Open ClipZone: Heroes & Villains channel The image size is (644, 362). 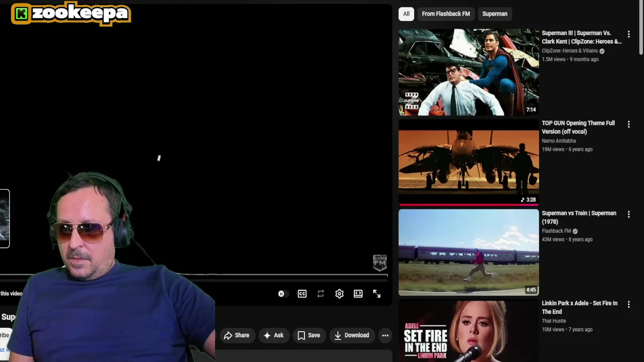tap(570, 51)
